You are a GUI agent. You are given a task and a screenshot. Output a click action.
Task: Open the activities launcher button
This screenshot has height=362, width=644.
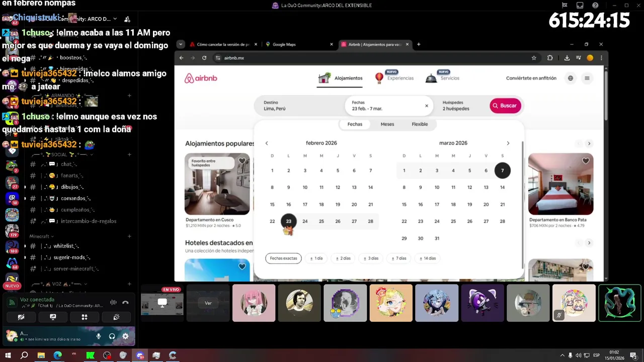pyautogui.click(x=85, y=317)
